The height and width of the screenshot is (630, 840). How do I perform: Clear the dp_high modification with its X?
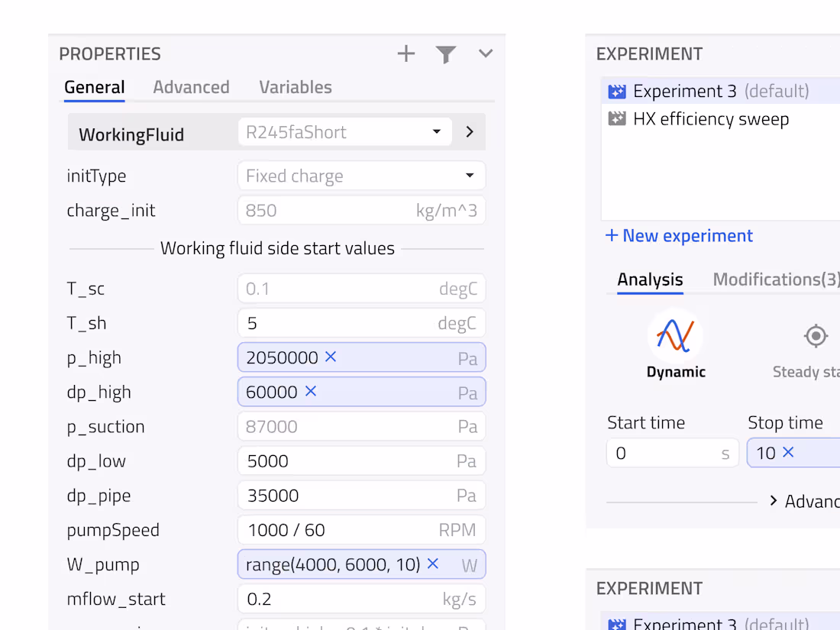pos(310,392)
